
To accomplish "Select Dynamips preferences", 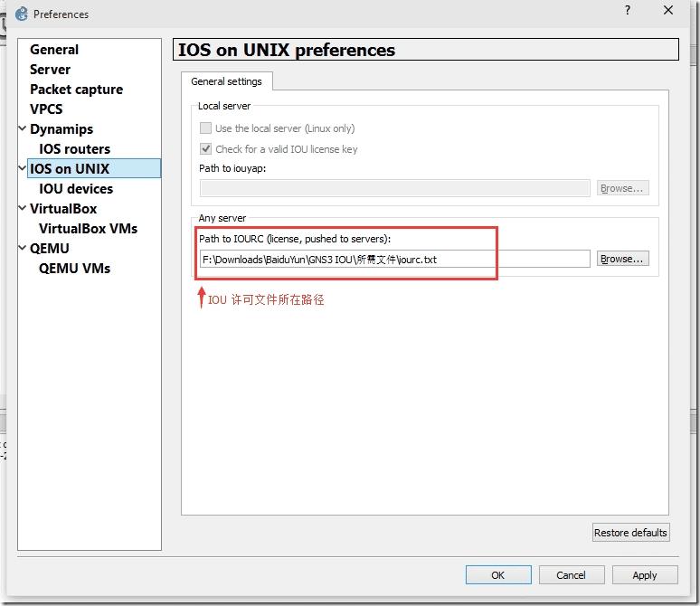I will tap(61, 129).
